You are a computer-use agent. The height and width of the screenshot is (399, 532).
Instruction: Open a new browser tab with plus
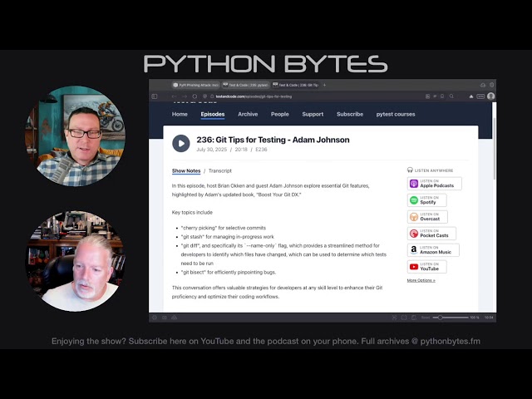tap(324, 85)
